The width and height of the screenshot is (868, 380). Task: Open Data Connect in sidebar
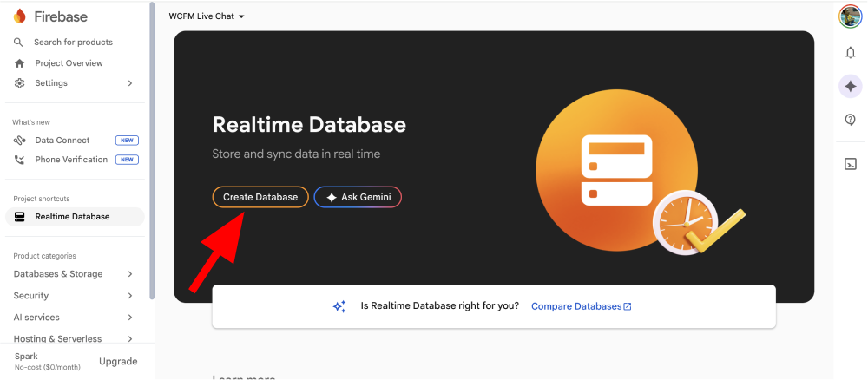tap(62, 140)
